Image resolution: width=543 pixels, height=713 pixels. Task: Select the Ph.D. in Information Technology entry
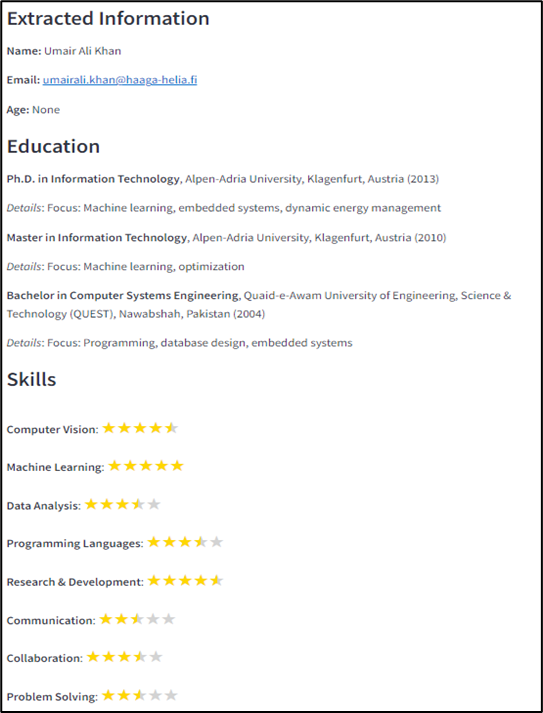click(223, 179)
